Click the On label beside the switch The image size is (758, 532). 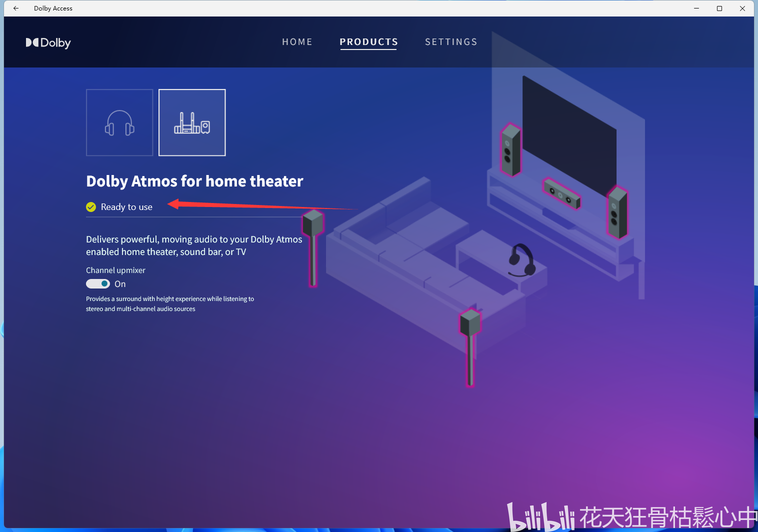[x=120, y=284]
